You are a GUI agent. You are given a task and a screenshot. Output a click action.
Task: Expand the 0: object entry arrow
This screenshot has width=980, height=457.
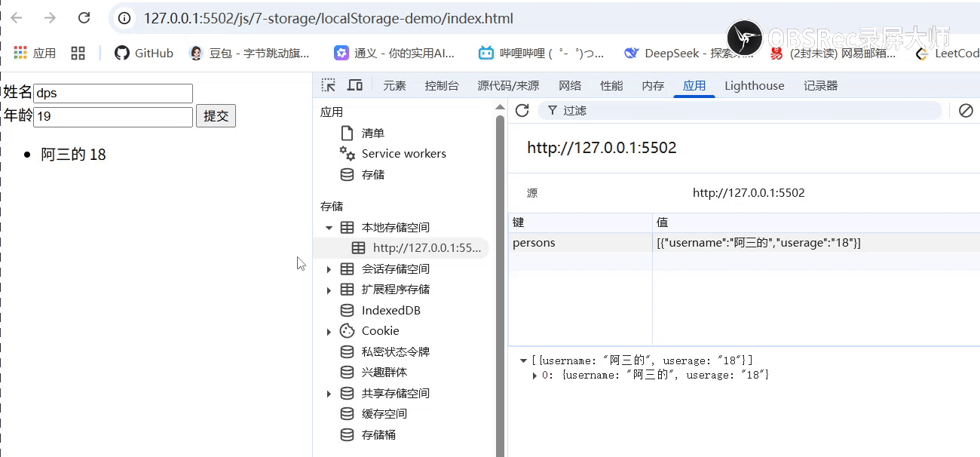point(535,376)
